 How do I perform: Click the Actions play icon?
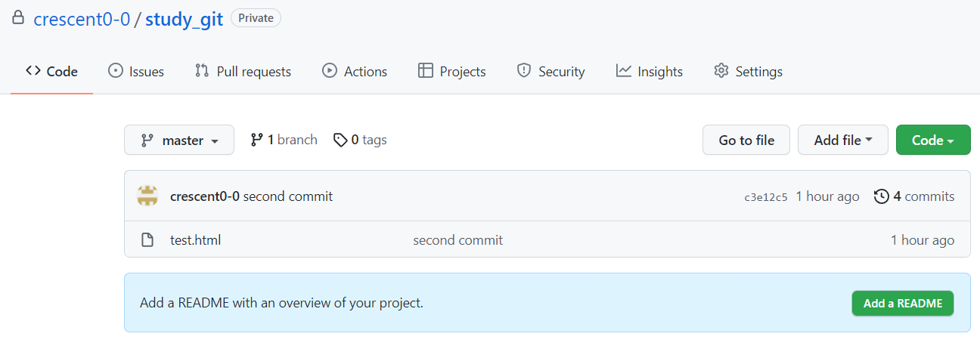pyautogui.click(x=330, y=71)
